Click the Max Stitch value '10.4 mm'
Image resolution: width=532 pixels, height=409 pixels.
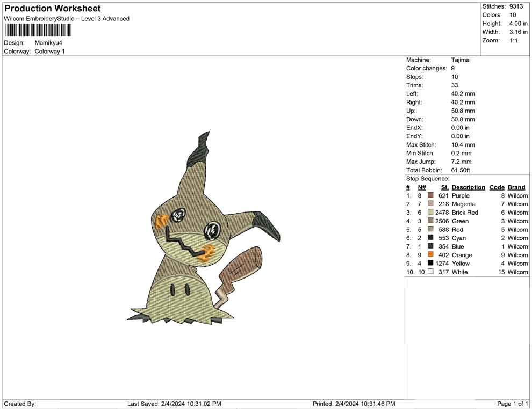pos(463,145)
